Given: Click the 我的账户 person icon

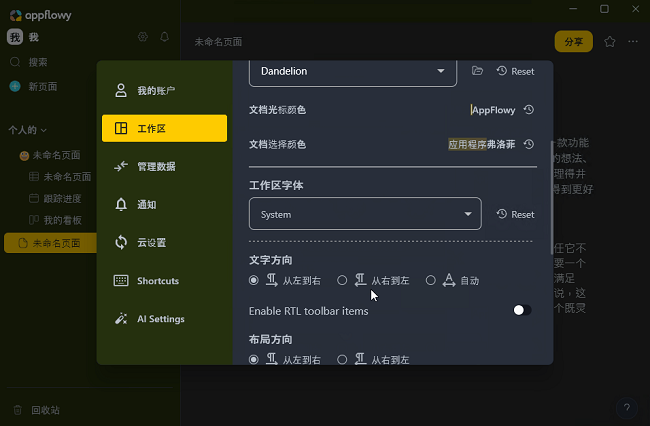Looking at the screenshot, I should click(121, 90).
